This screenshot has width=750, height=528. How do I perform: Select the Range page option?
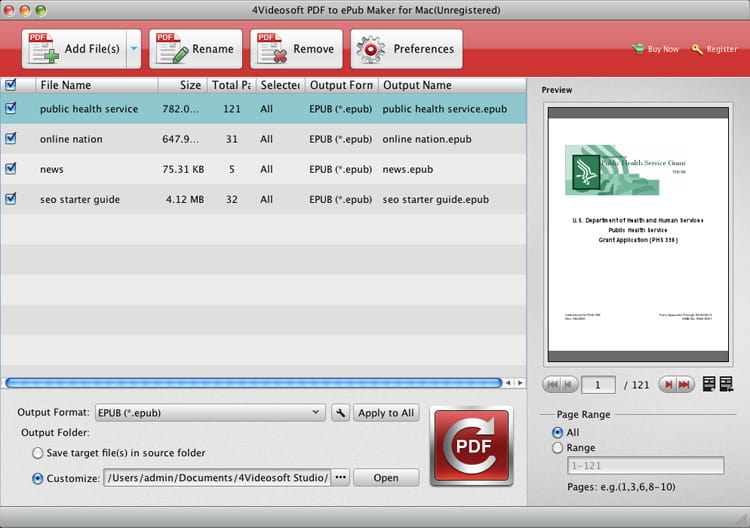pyautogui.click(x=557, y=448)
